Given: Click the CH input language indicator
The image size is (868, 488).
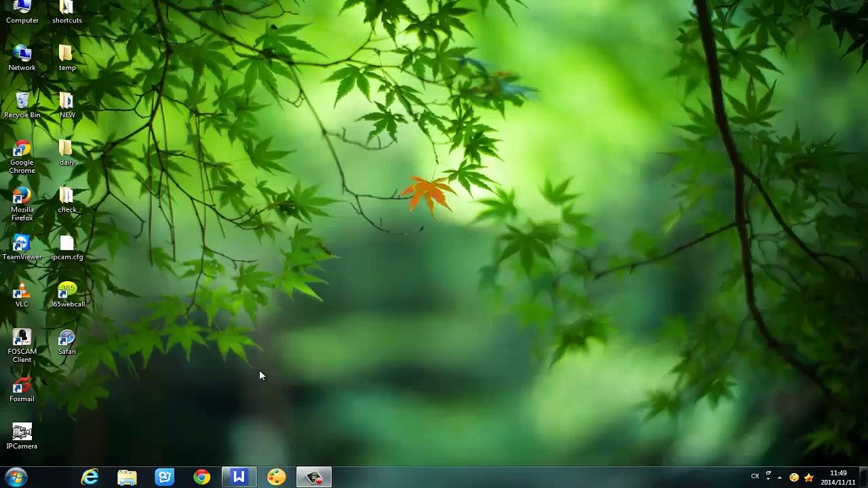Looking at the screenshot, I should [755, 477].
